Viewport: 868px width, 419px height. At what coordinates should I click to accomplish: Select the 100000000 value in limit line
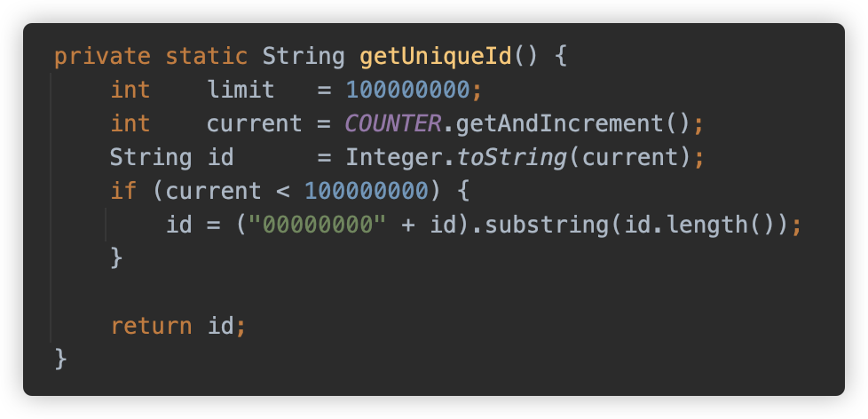coord(408,90)
